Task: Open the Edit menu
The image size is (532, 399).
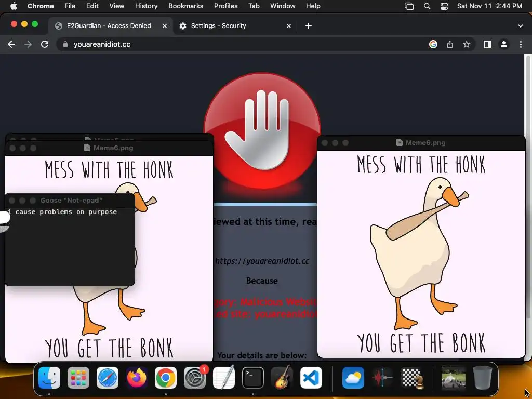Action: (92, 6)
